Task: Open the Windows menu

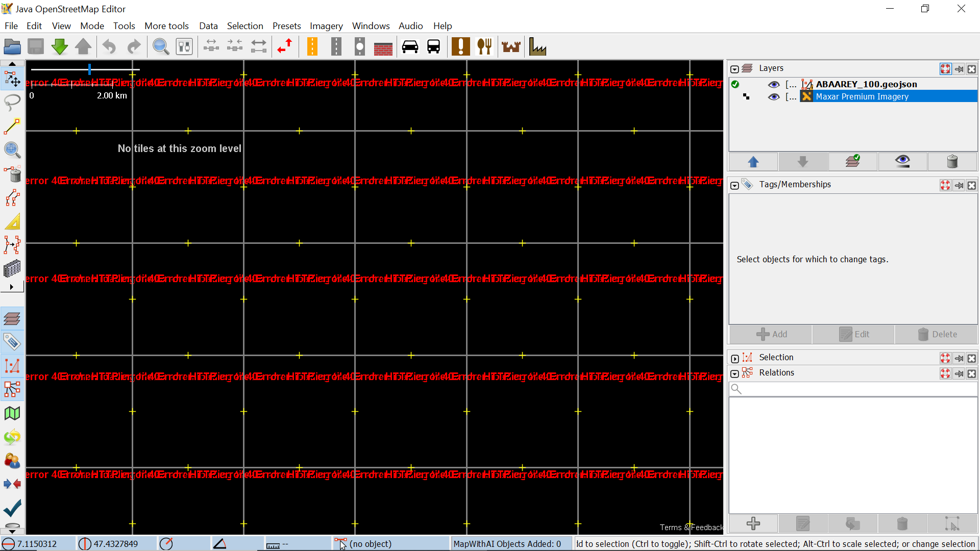Action: [x=371, y=26]
